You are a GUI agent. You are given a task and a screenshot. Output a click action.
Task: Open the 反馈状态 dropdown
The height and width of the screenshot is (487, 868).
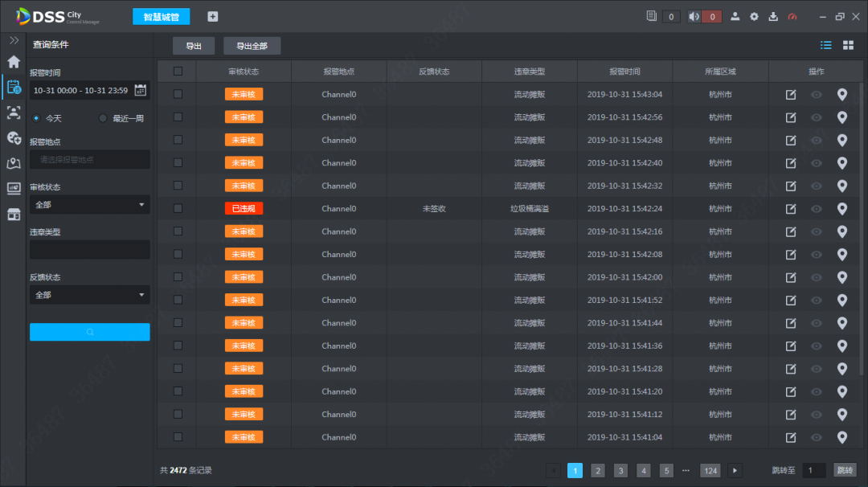pos(90,295)
